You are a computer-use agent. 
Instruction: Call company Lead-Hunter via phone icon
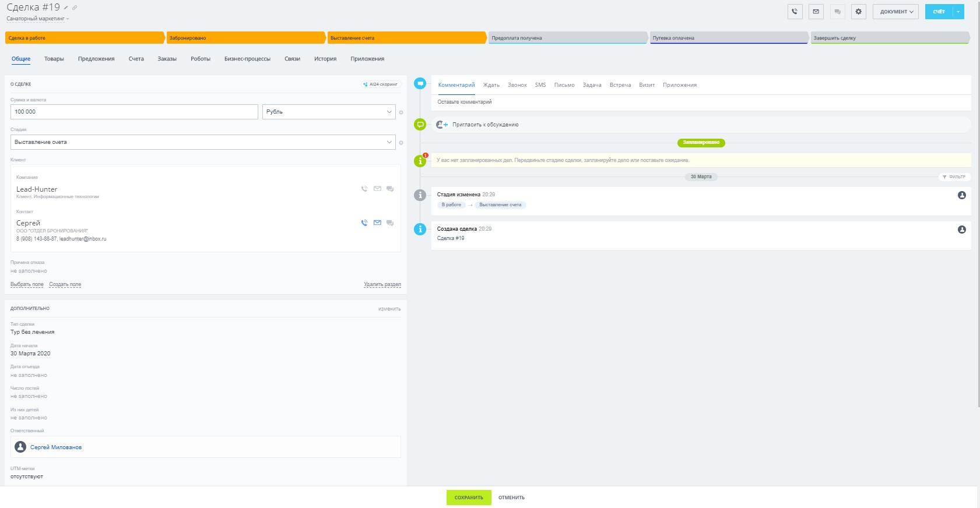[x=364, y=189]
